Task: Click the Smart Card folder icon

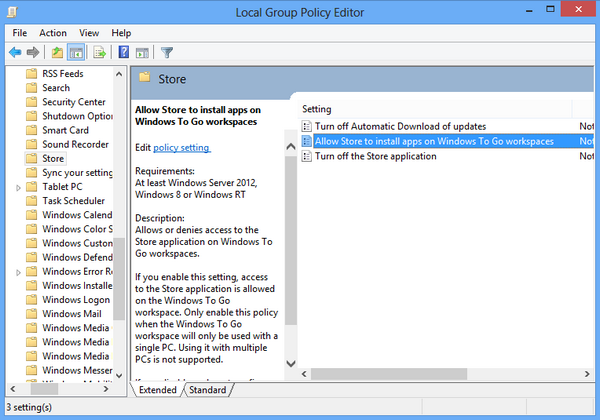Action: 31,130
